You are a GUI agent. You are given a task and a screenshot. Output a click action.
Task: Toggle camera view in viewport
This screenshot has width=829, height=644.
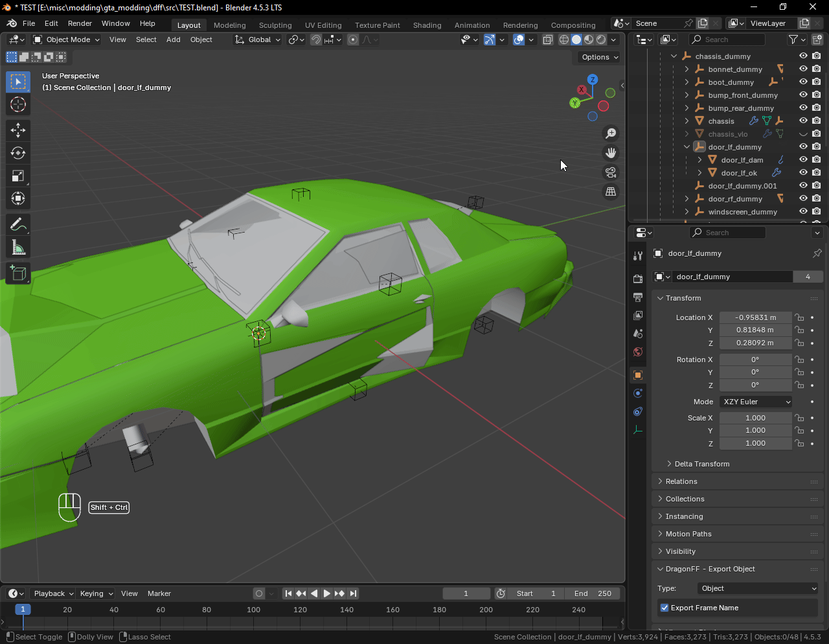610,172
